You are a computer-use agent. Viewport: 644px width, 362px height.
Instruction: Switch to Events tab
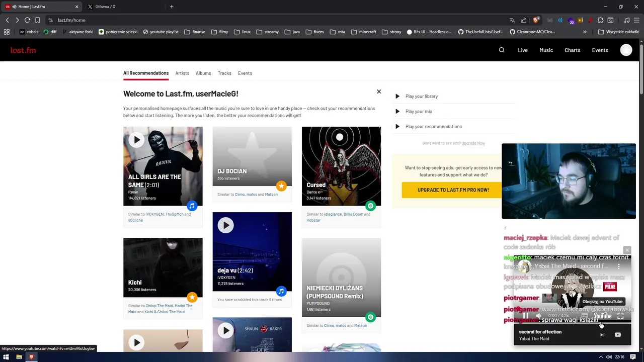tap(245, 73)
